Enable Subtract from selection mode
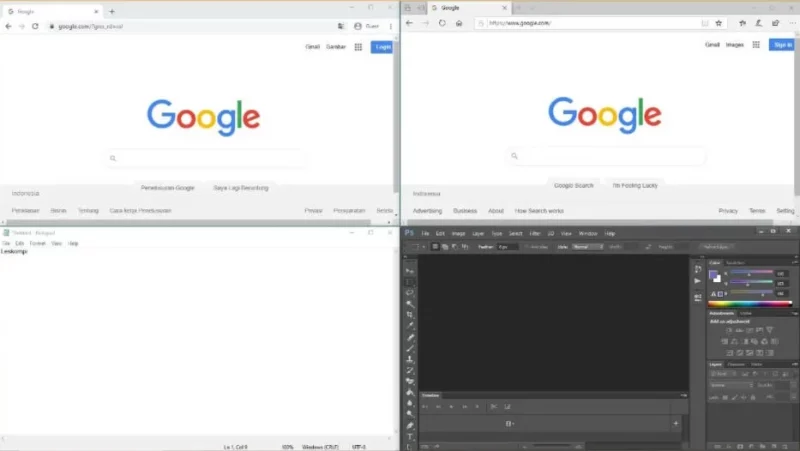 point(455,247)
